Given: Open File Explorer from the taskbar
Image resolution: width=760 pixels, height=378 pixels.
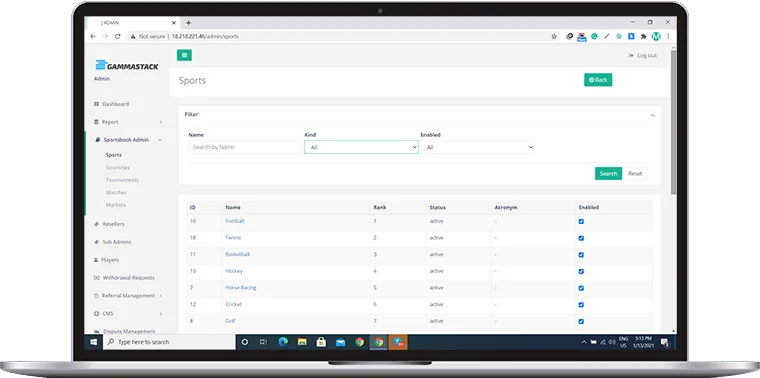Looking at the screenshot, I should [302, 342].
